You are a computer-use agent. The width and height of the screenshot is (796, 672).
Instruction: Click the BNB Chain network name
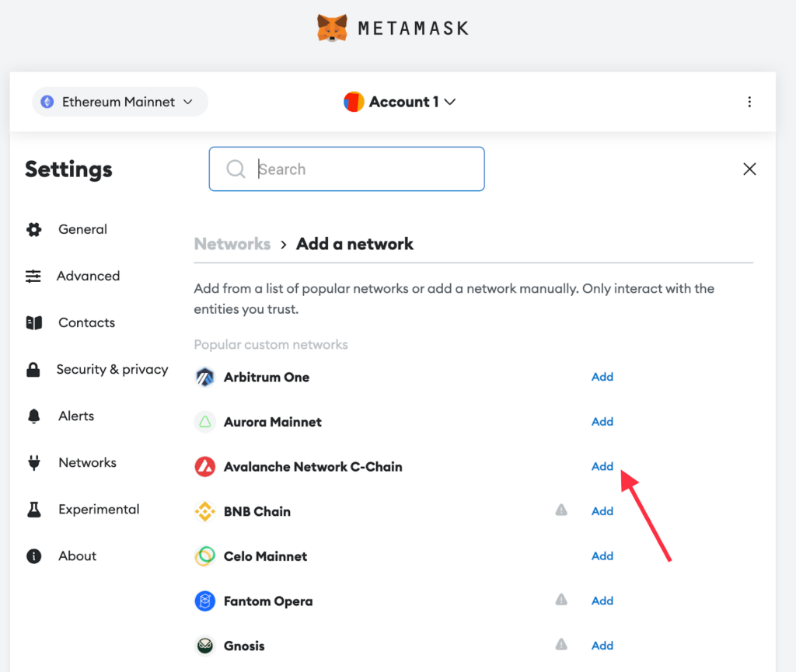tap(257, 511)
